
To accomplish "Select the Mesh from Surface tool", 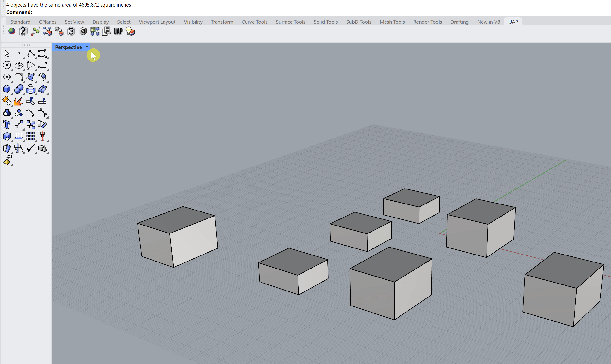I will [x=43, y=89].
